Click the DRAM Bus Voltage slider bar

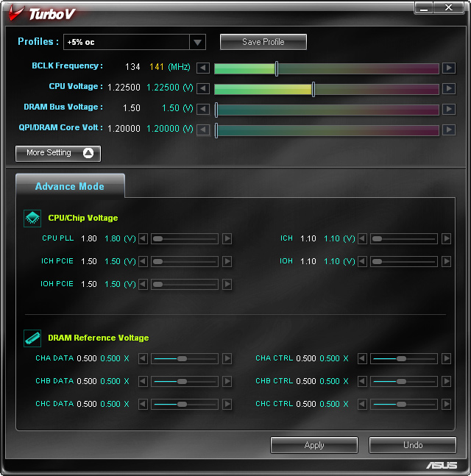[327, 110]
